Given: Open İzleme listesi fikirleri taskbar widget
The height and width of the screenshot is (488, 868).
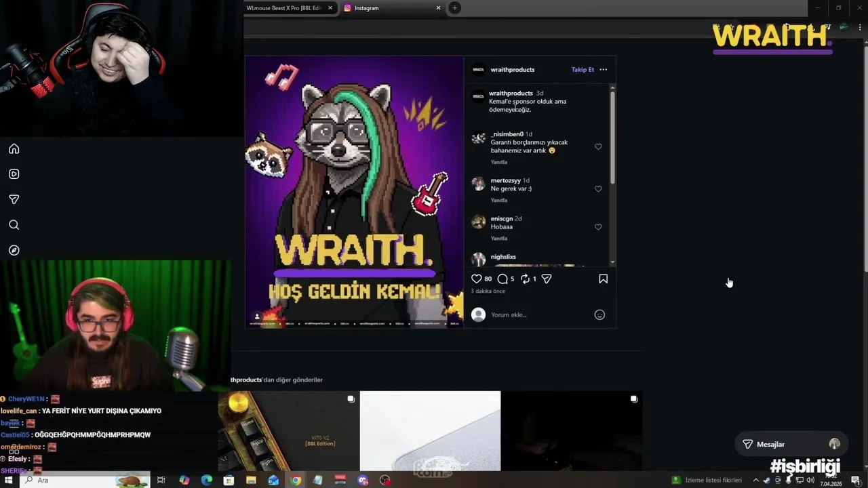Looking at the screenshot, I should click(707, 480).
